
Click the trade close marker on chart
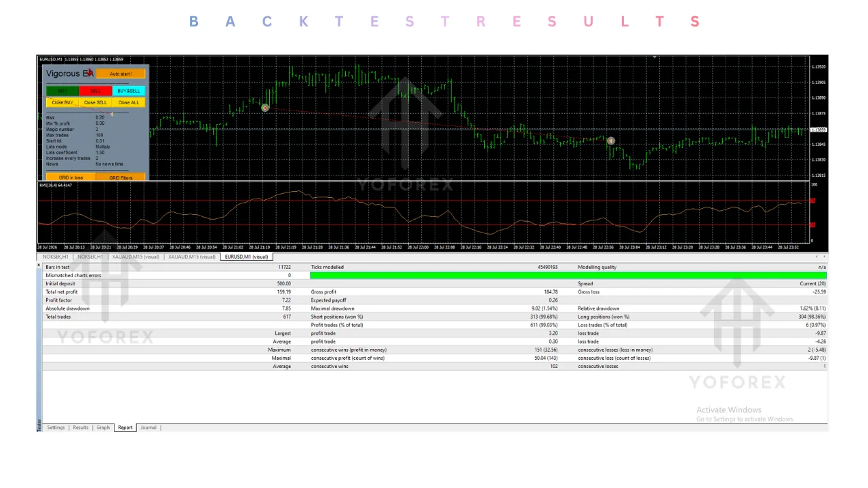(x=611, y=141)
